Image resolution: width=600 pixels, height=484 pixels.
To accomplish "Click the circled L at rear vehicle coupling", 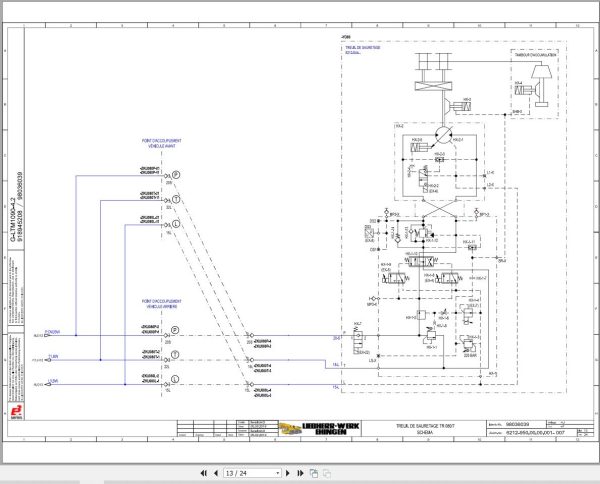I will coord(175,379).
